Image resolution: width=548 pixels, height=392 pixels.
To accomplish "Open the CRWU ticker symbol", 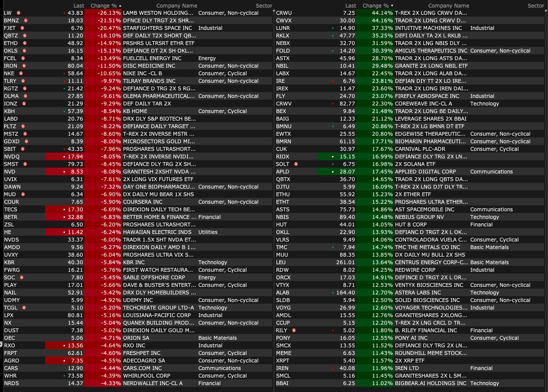I will (284, 13).
